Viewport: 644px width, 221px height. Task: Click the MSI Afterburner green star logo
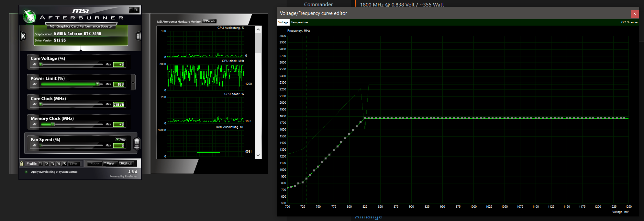click(x=29, y=17)
